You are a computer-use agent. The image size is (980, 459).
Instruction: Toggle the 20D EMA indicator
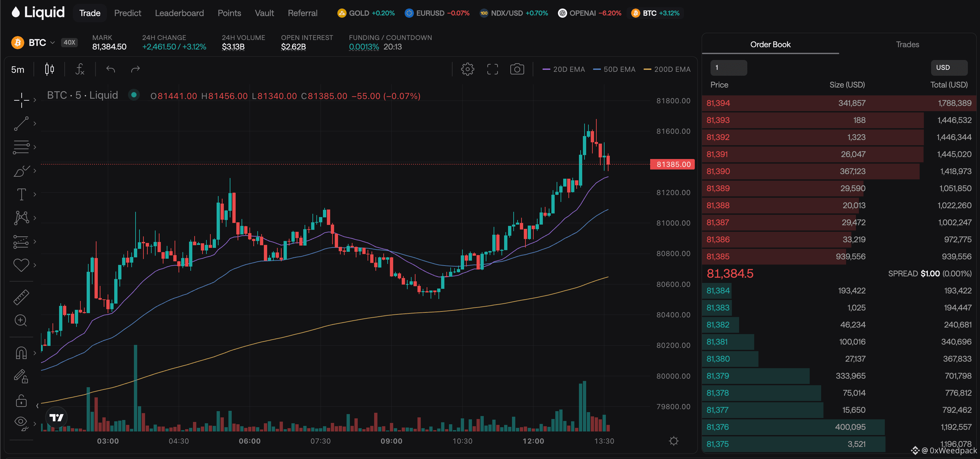tap(564, 69)
